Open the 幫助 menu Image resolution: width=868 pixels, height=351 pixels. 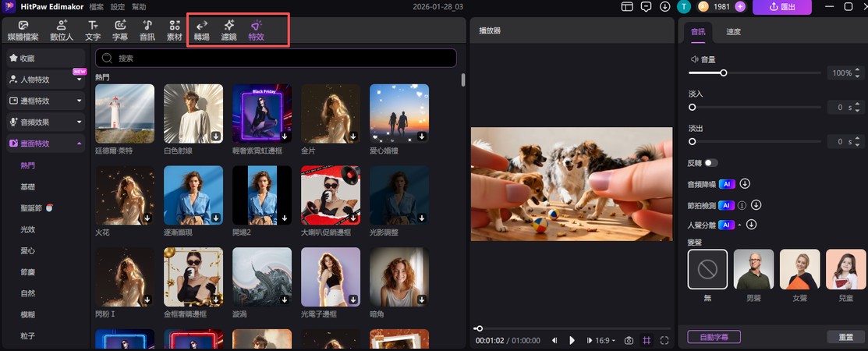139,7
